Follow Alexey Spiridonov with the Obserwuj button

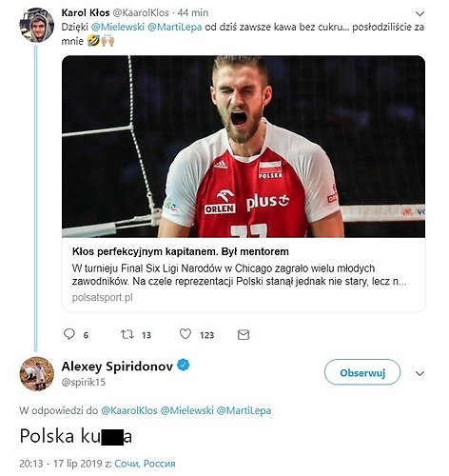pyautogui.click(x=362, y=372)
